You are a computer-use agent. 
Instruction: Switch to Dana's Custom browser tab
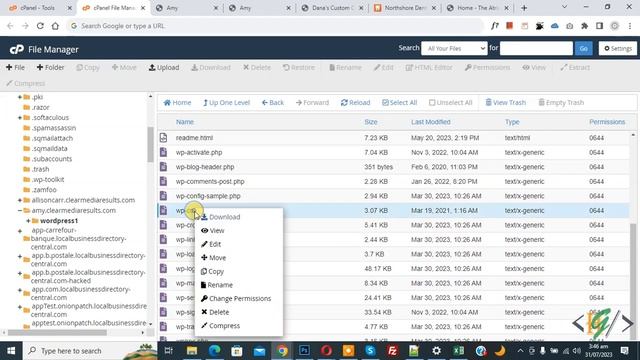click(331, 8)
